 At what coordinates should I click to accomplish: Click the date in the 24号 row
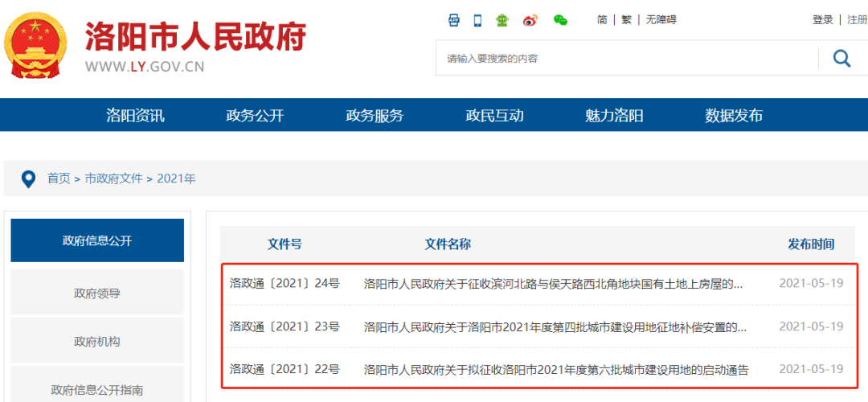pos(811,283)
